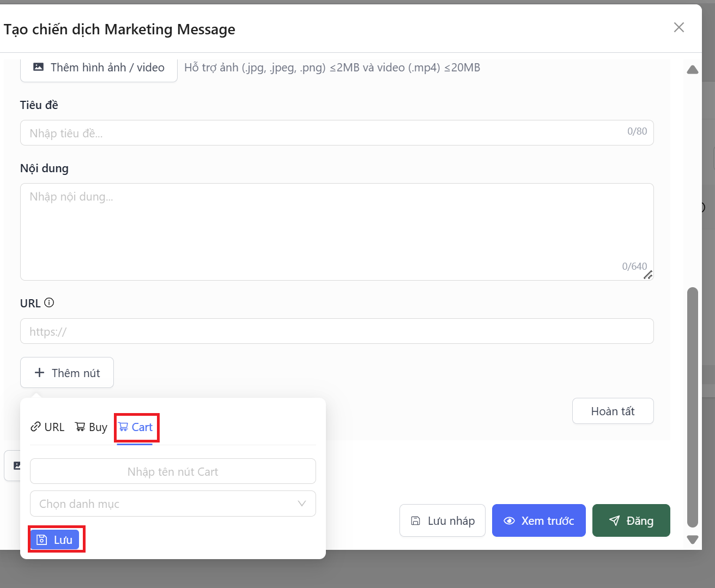The image size is (715, 588).
Task: Save the Cart button with Lưu
Action: [54, 539]
